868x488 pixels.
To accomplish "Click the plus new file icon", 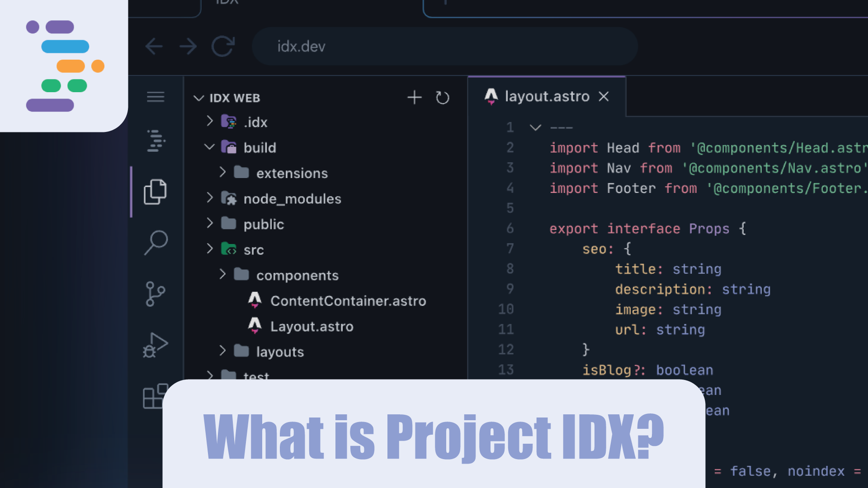I will click(x=414, y=97).
